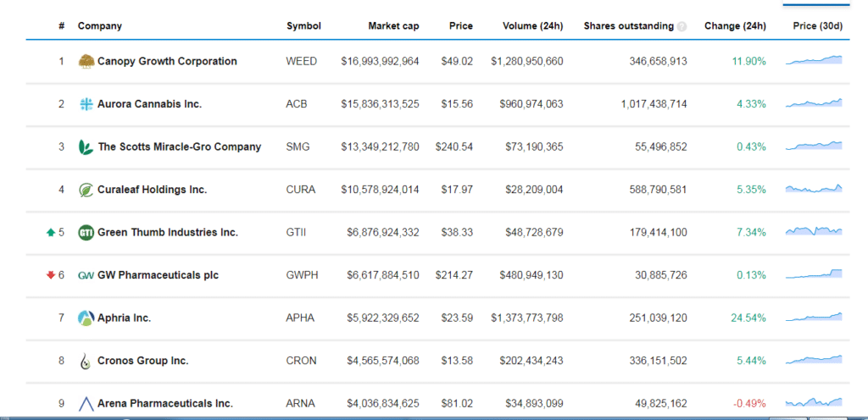The height and width of the screenshot is (420, 868).
Task: Click the ACB ticker symbol
Action: pyautogui.click(x=296, y=104)
